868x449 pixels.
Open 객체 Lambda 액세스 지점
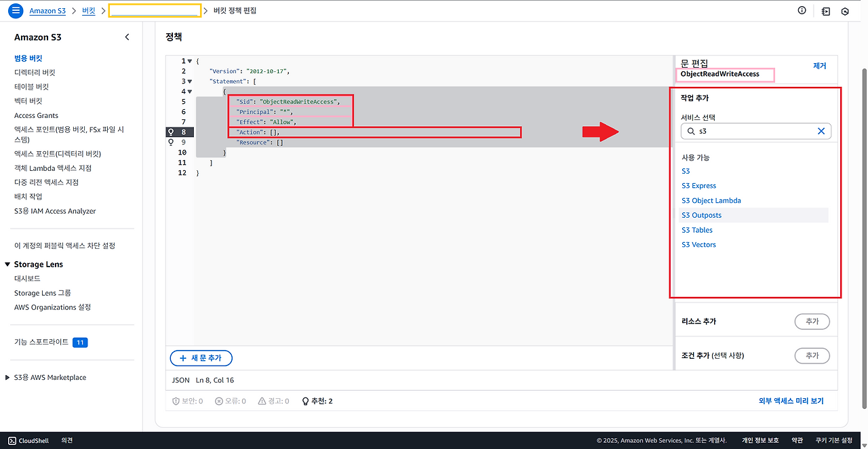(x=53, y=168)
